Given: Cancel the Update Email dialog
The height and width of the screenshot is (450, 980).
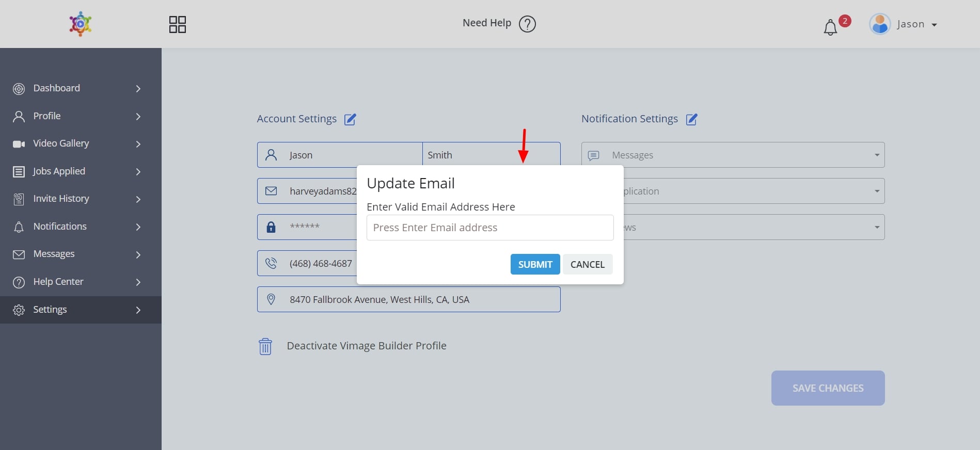Looking at the screenshot, I should tap(587, 264).
